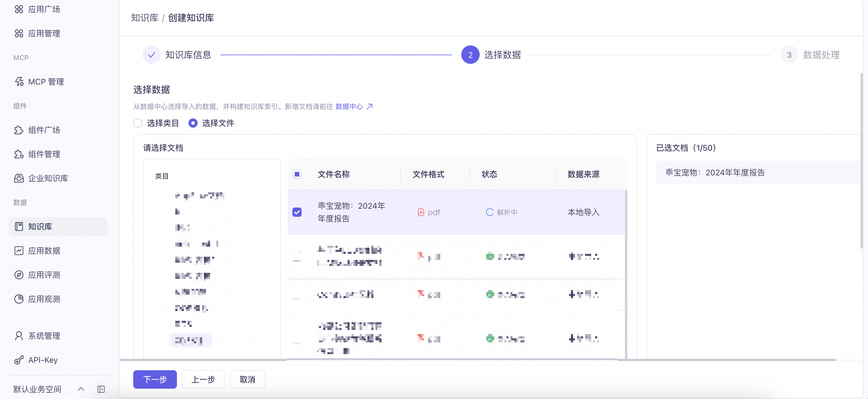Click the 应用广场 sidebar icon
Image resolution: width=868 pixels, height=399 pixels.
click(x=19, y=9)
